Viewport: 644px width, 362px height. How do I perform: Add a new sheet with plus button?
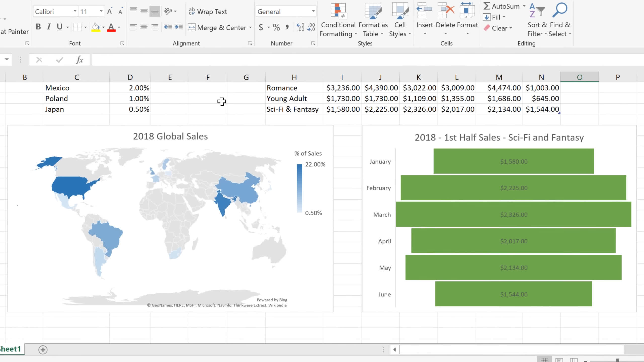[43, 350]
